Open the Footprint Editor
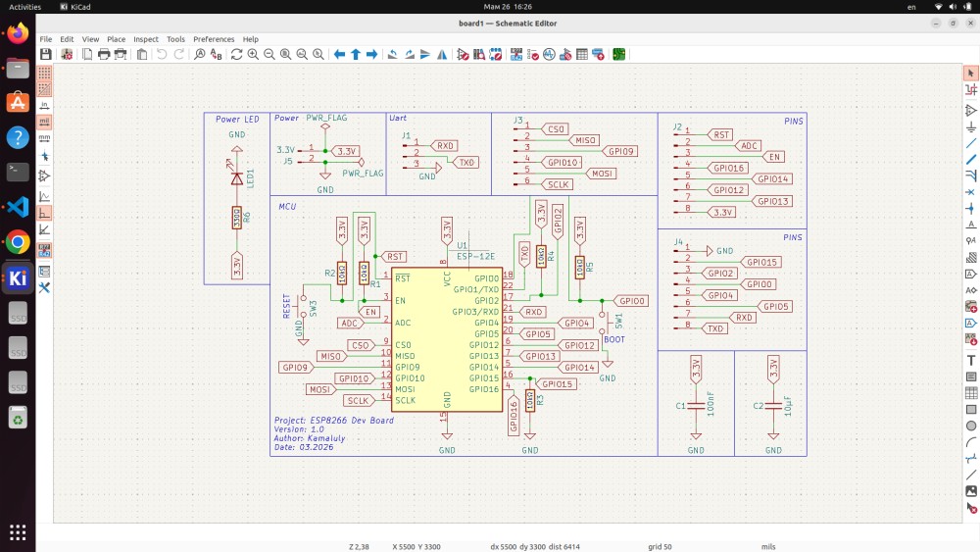Image resolution: width=980 pixels, height=552 pixels. click(496, 54)
